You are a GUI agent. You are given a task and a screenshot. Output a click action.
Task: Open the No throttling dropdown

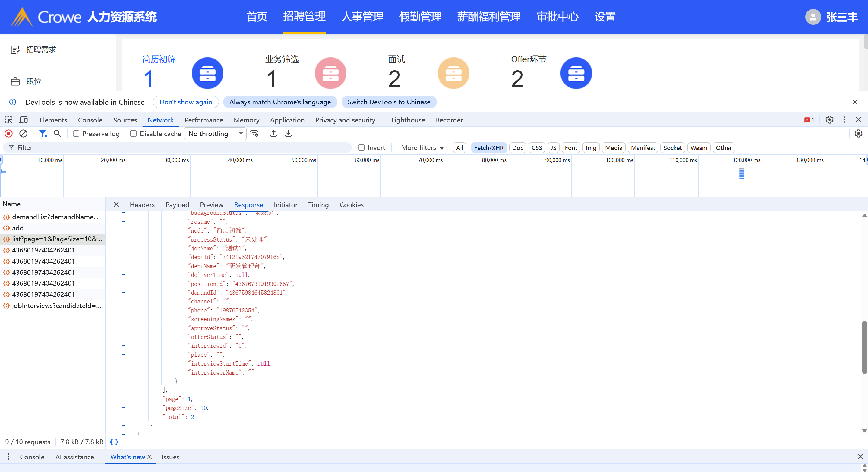tap(215, 134)
